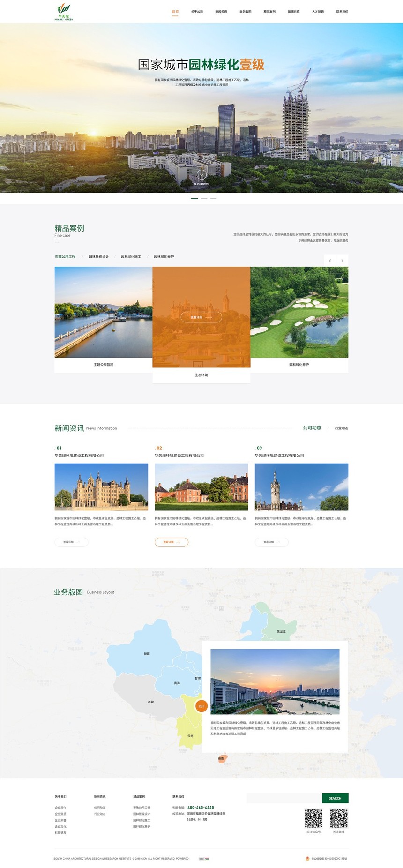This screenshot has width=403, height=868.
Task: Click the footer search input field
Action: click(x=284, y=798)
